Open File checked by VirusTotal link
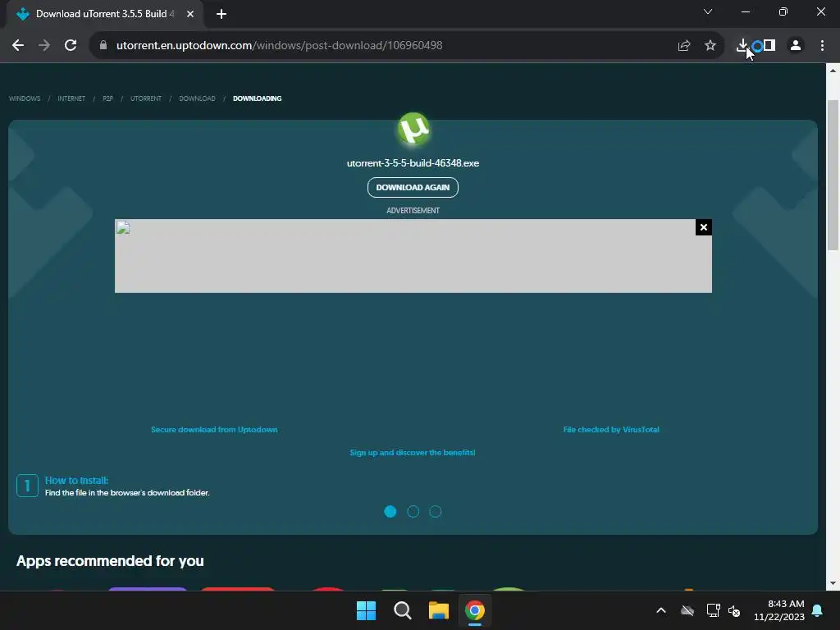 (611, 430)
